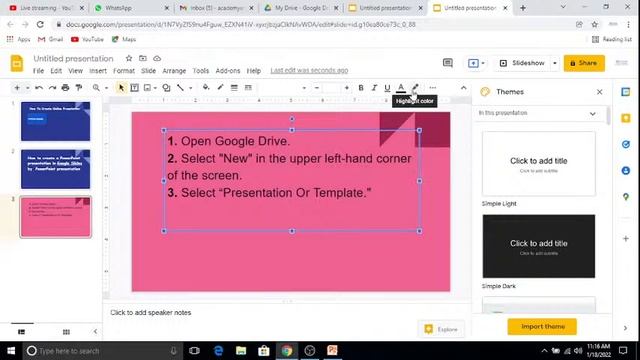Open the Edit menu
This screenshot has height=360, width=640.
[56, 71]
